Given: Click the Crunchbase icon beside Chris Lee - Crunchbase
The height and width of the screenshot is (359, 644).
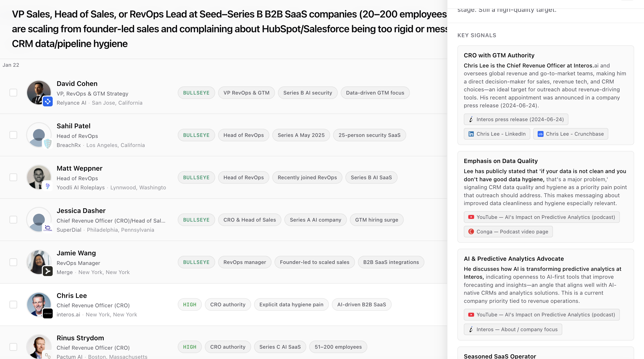Looking at the screenshot, I should [541, 134].
